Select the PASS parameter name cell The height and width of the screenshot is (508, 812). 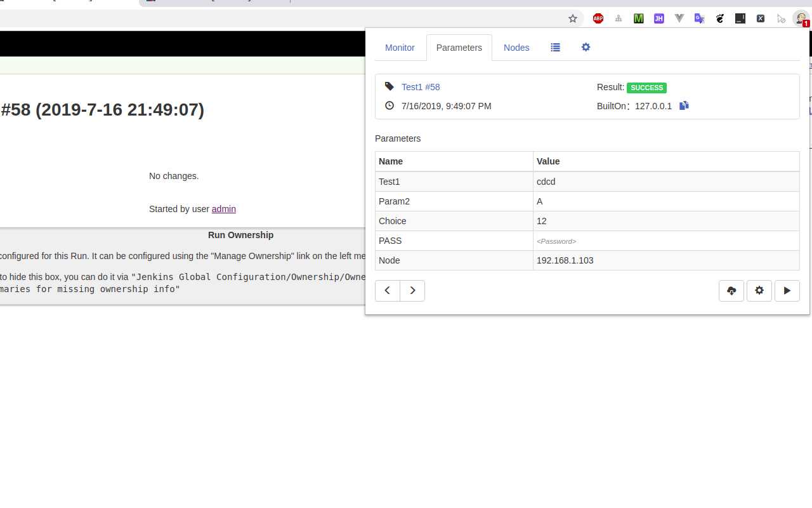pos(454,241)
